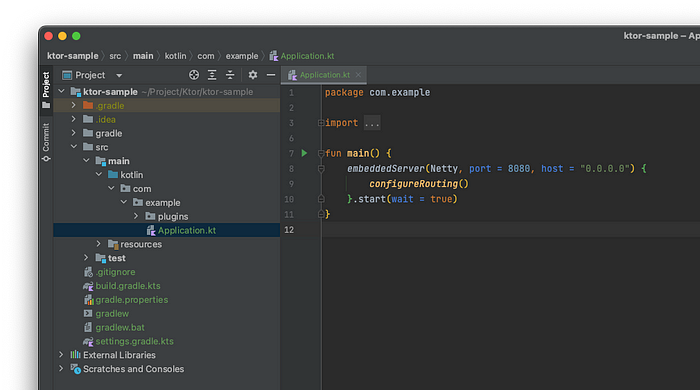Open the Commit tool window side tab
This screenshot has height=390, width=700.
point(46,143)
